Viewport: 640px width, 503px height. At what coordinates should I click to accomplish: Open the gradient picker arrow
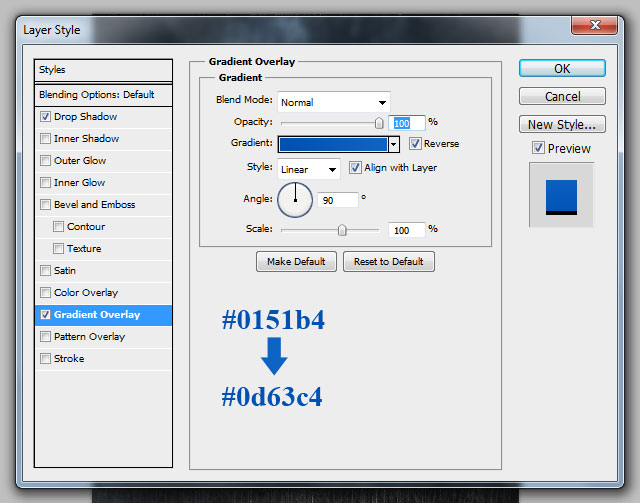(393, 144)
